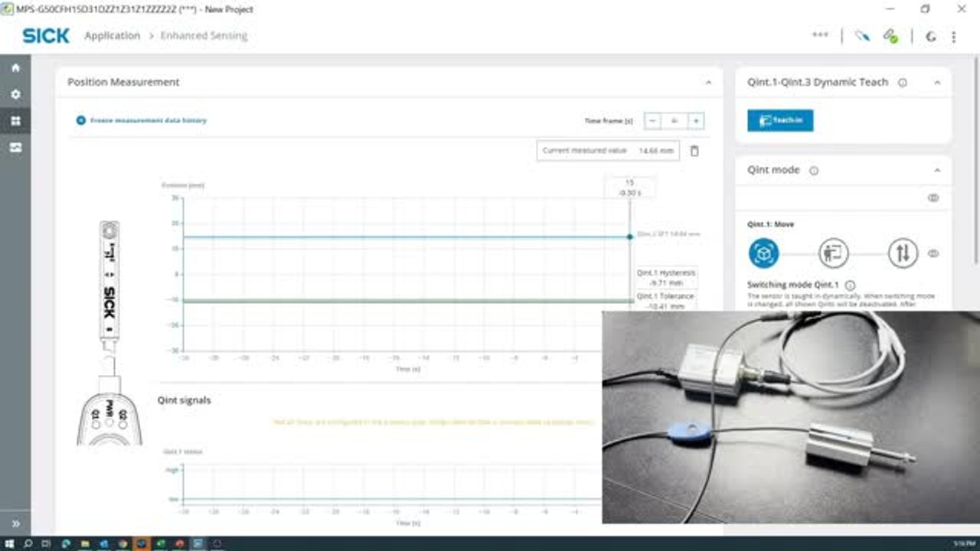Viewport: 980px width, 551px height.
Task: Click the chart cursor marker on the blue line
Action: [x=629, y=237]
